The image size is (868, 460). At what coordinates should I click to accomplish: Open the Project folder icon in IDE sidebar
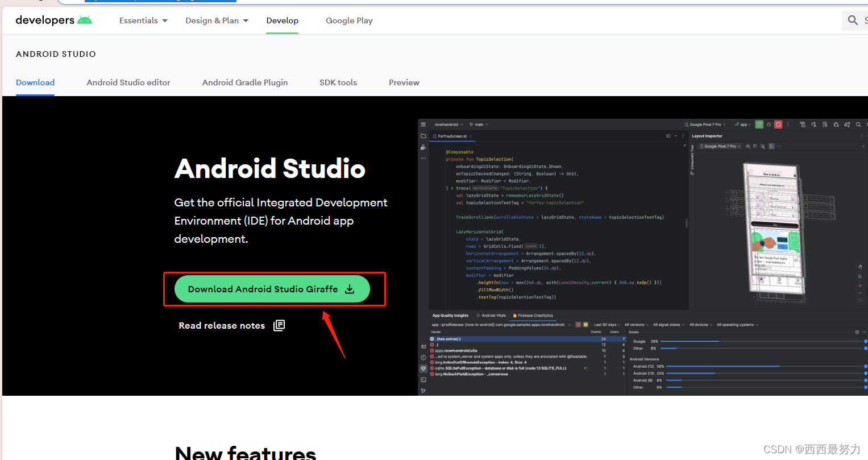click(x=423, y=136)
